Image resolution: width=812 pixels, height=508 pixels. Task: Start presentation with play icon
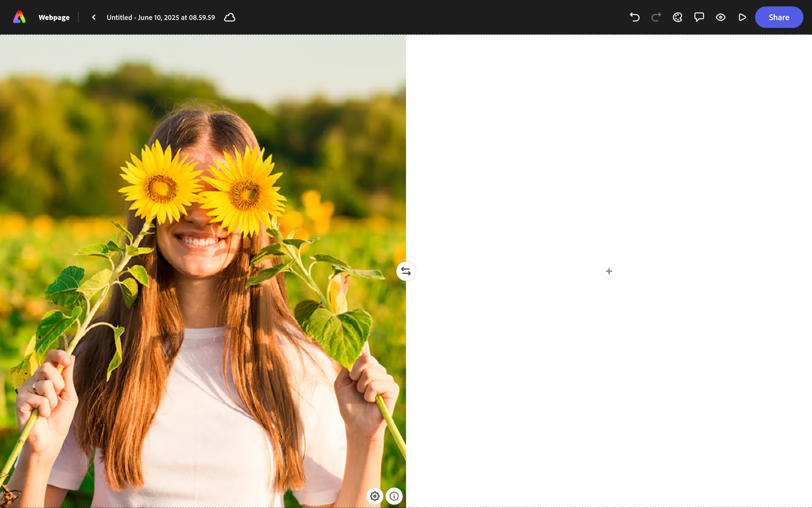click(742, 17)
